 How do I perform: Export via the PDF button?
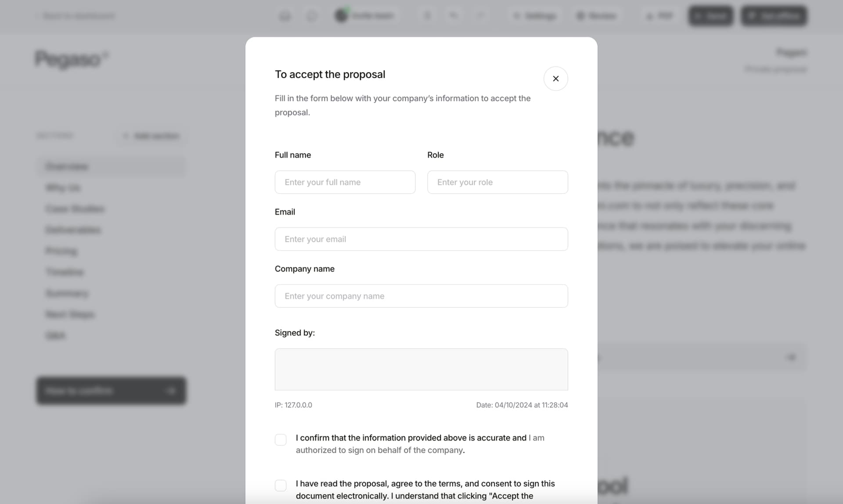point(659,16)
